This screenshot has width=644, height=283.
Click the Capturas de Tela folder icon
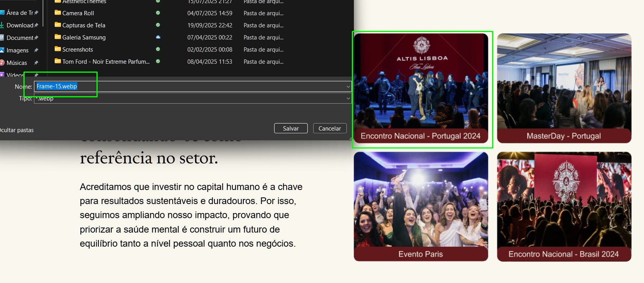tap(58, 25)
